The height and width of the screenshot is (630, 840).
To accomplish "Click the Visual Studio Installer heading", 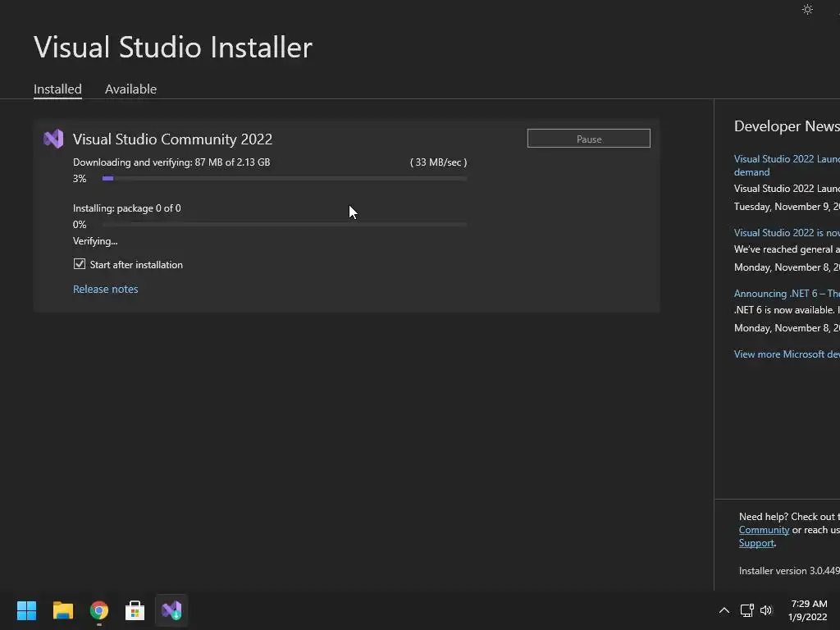I will [173, 47].
